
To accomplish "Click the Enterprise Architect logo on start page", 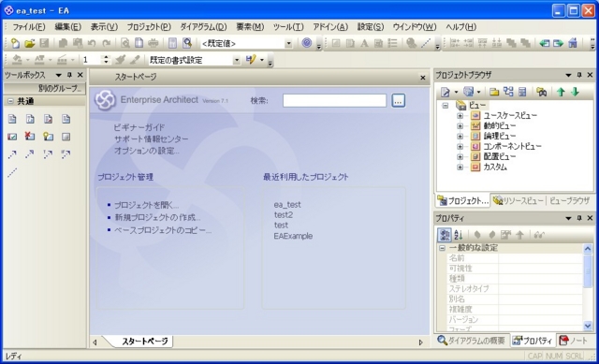I will click(x=105, y=100).
